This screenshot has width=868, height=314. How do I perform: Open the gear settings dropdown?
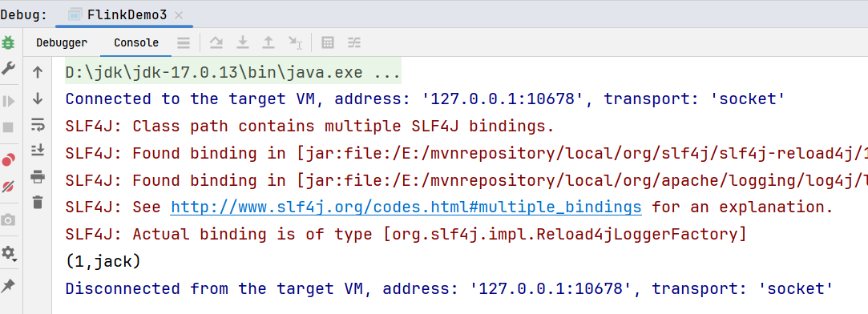(8, 253)
